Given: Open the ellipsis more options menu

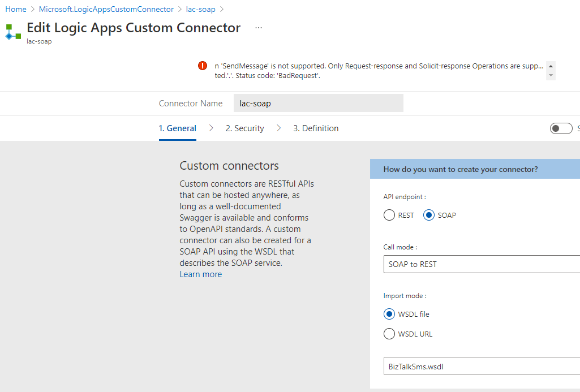Looking at the screenshot, I should click(x=259, y=28).
